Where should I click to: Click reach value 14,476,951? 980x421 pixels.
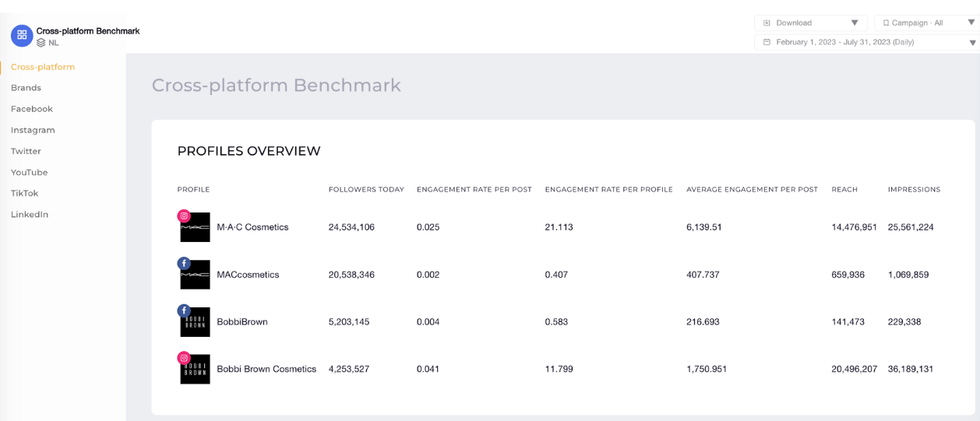point(855,227)
